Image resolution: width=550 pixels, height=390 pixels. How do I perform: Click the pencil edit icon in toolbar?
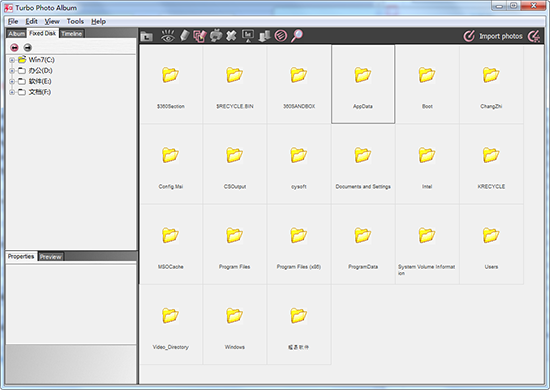pyautogui.click(x=185, y=35)
